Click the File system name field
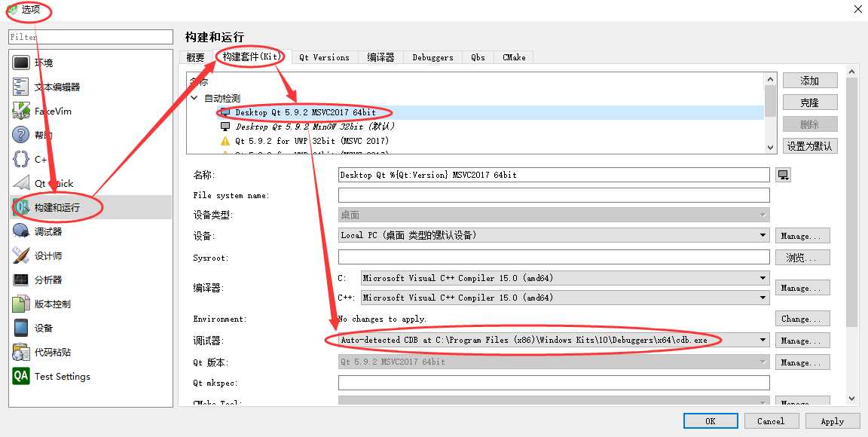This screenshot has width=868, height=437. [554, 195]
